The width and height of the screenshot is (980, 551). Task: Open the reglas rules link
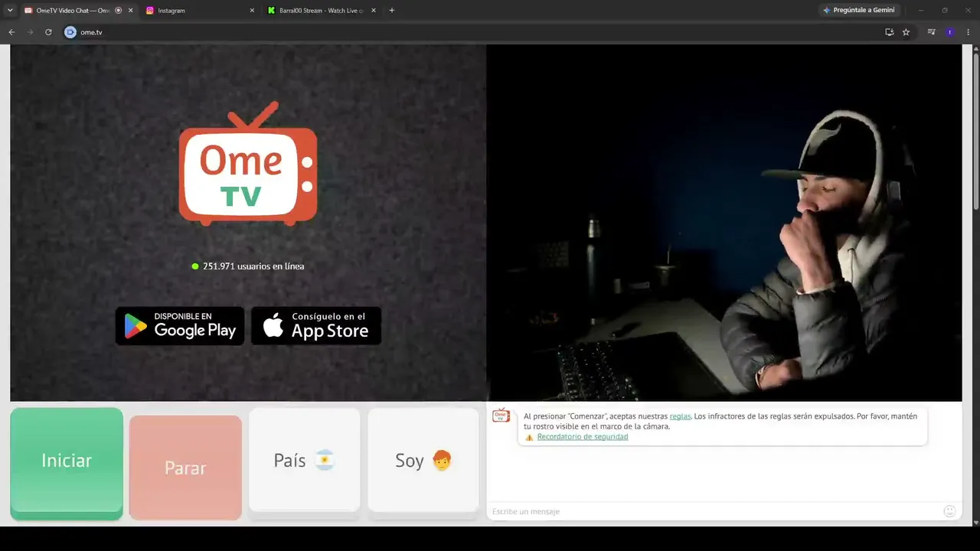coord(680,416)
